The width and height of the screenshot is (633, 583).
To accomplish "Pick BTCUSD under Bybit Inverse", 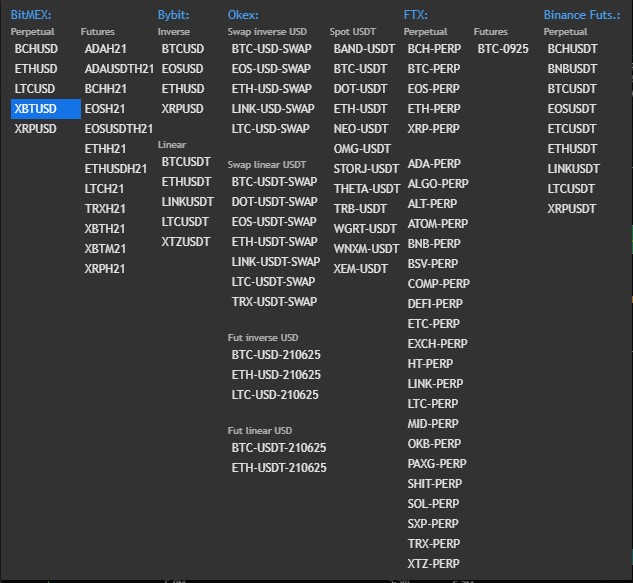I will 182,49.
